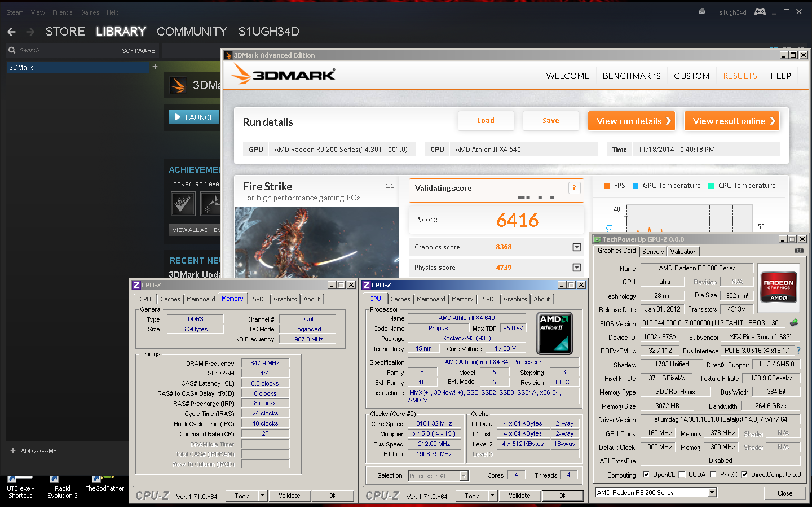
Task: Click the LAUNCH button for 3DMark
Action: pos(195,117)
